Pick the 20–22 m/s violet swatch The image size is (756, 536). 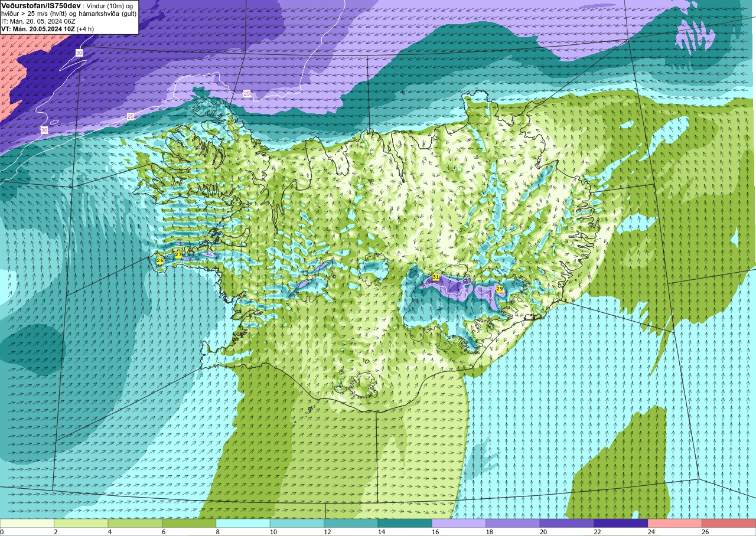pos(567,523)
